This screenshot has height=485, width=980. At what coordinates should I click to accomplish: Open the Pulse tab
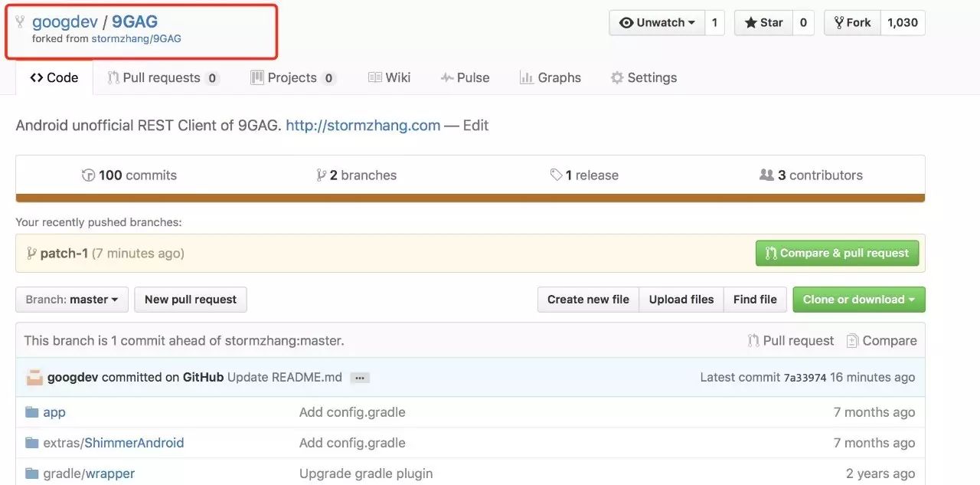pos(465,77)
